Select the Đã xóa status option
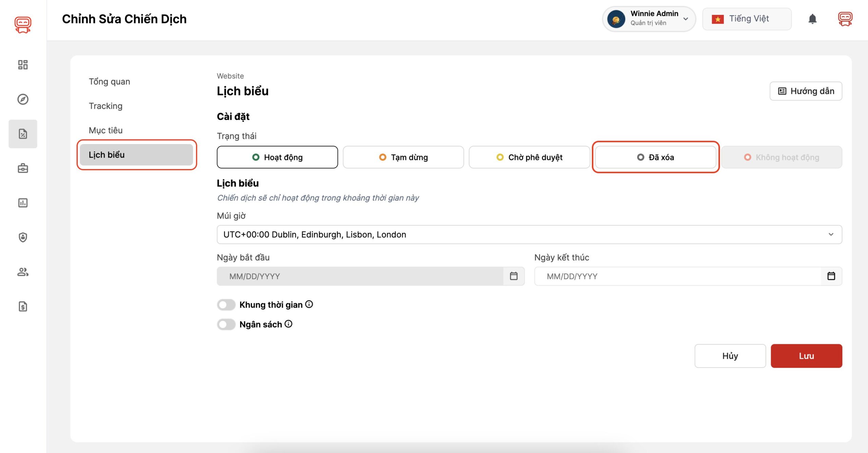This screenshot has width=868, height=453. pos(655,157)
